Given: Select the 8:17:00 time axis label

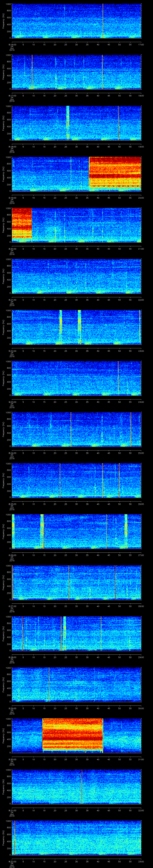Looking at the screenshot, I should [12, 96].
